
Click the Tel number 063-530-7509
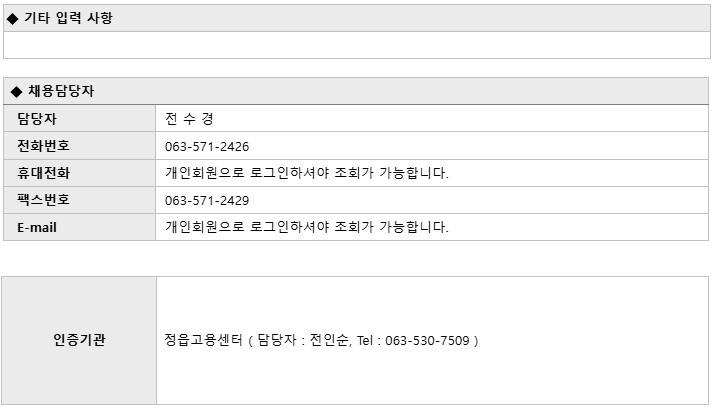pos(427,341)
